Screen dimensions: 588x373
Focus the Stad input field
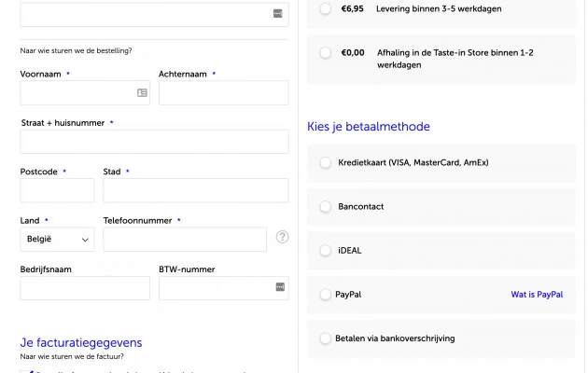click(196, 190)
